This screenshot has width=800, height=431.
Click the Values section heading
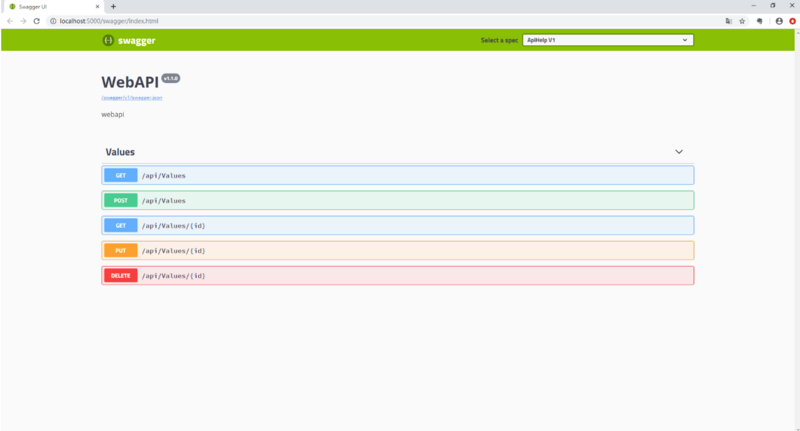pos(120,152)
